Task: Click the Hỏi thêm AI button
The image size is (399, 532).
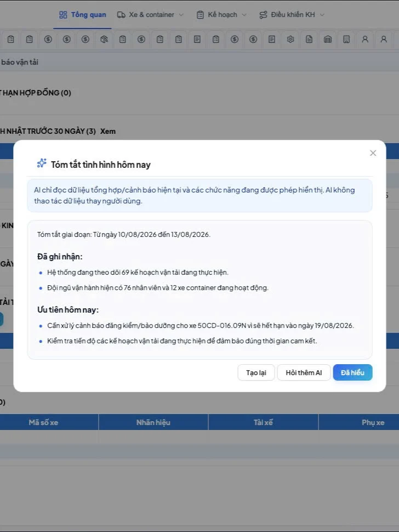Action: tap(304, 372)
